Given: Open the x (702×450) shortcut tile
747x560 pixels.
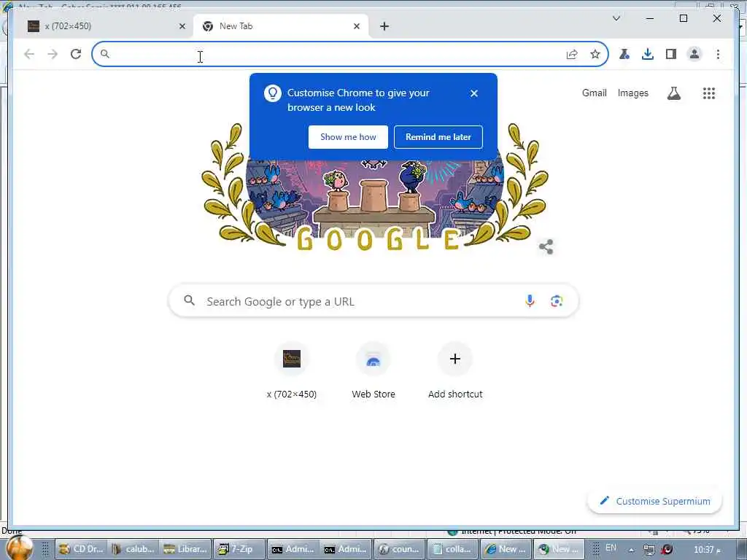Looking at the screenshot, I should (x=292, y=371).
